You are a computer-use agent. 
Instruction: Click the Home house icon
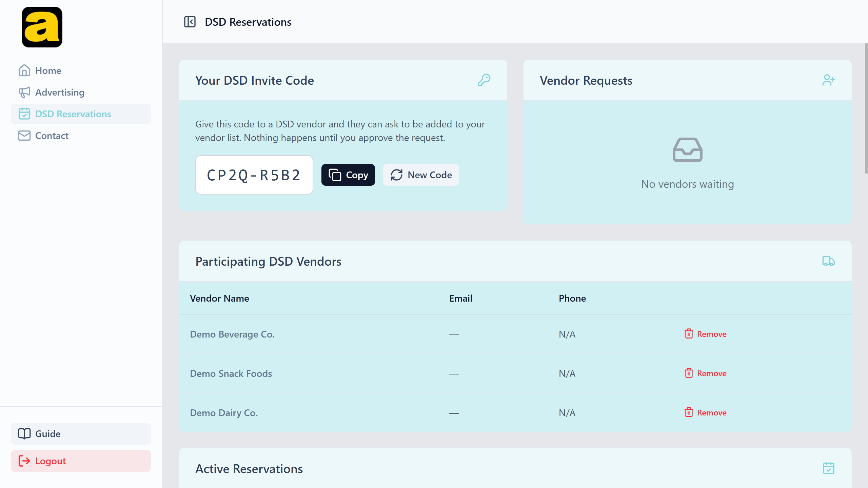pyautogui.click(x=24, y=70)
